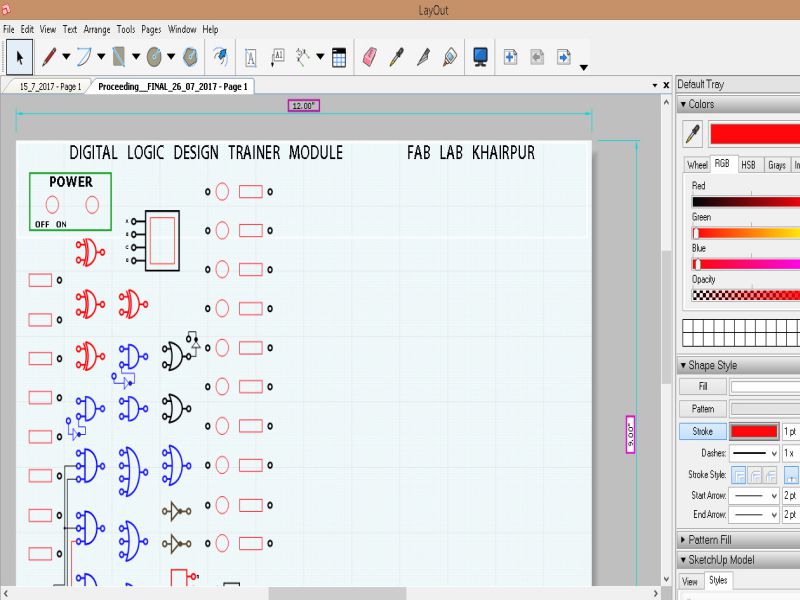Activate the Offset tool
This screenshot has width=800, height=600.
click(x=220, y=57)
